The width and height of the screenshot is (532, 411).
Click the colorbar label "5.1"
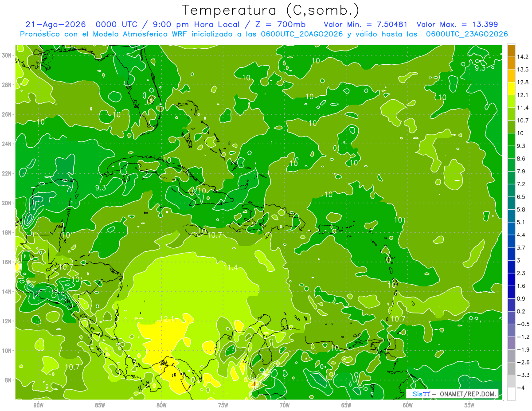point(521,222)
